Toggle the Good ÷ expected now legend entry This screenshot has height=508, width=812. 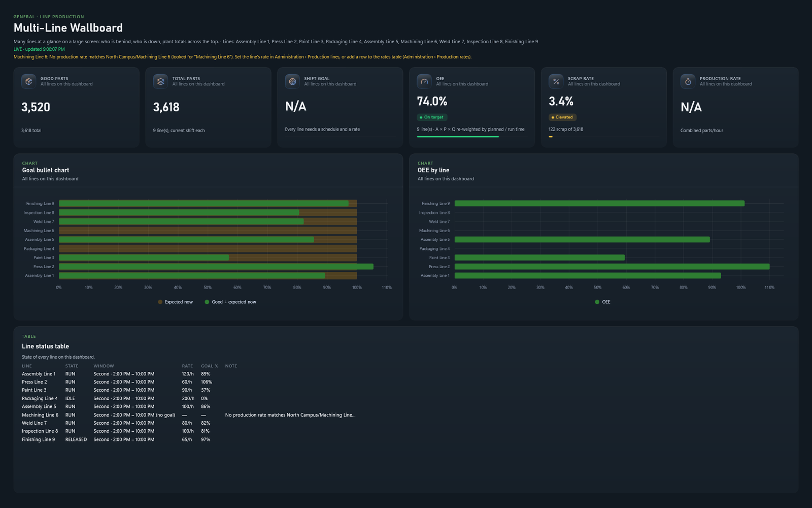click(x=230, y=302)
